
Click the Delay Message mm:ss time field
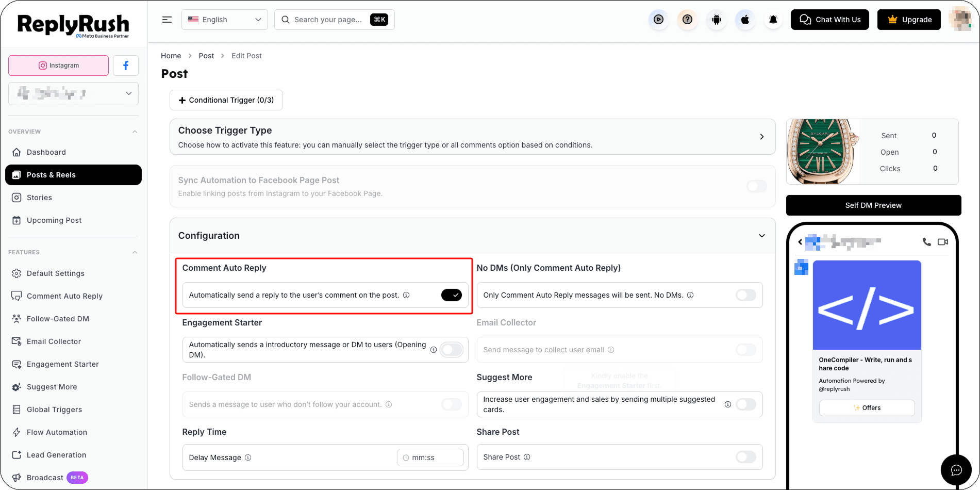tap(430, 458)
